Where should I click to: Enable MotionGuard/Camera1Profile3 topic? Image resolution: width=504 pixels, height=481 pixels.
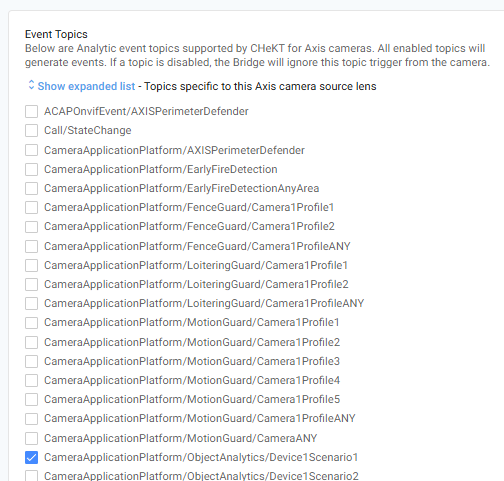pyautogui.click(x=31, y=361)
